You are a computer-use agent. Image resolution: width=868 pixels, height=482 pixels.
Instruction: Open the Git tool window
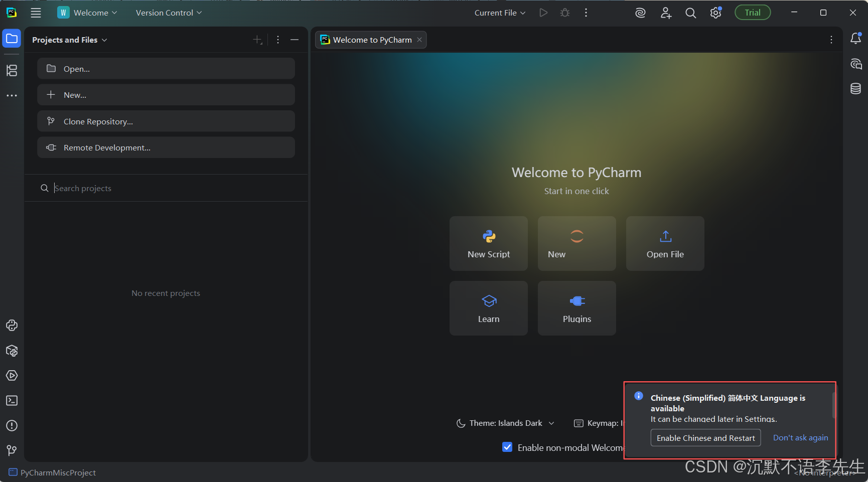click(12, 450)
